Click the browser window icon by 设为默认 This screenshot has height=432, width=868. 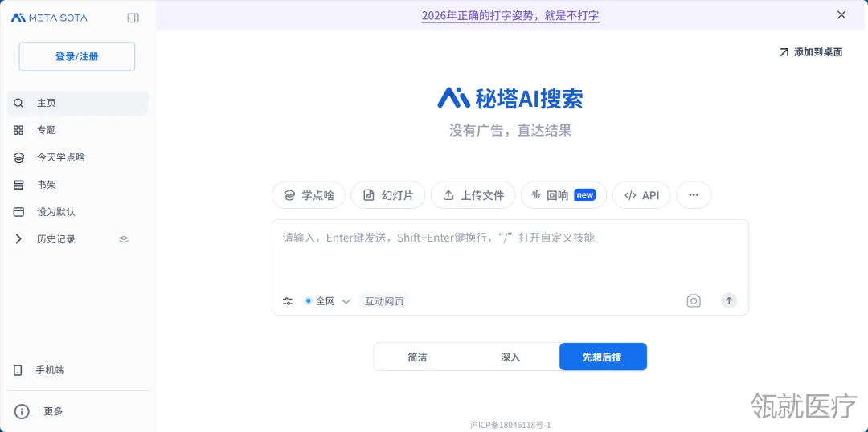[18, 212]
